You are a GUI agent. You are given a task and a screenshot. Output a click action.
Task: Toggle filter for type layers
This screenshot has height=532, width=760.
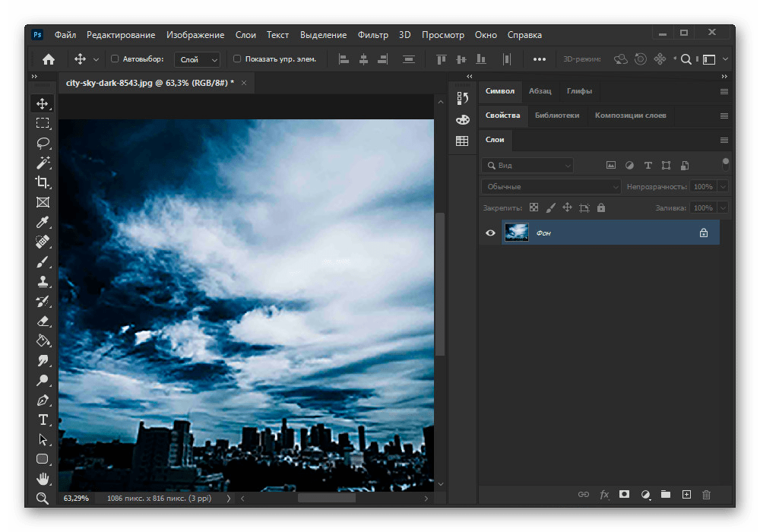click(648, 165)
